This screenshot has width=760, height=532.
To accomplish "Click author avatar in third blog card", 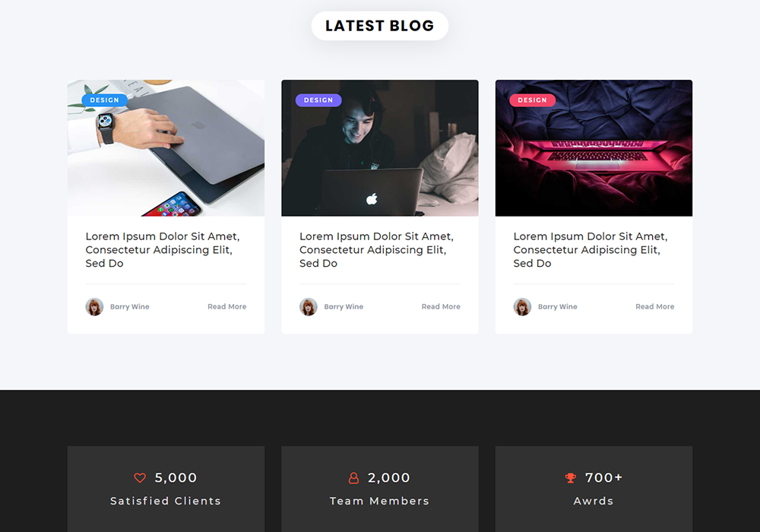I will point(523,307).
